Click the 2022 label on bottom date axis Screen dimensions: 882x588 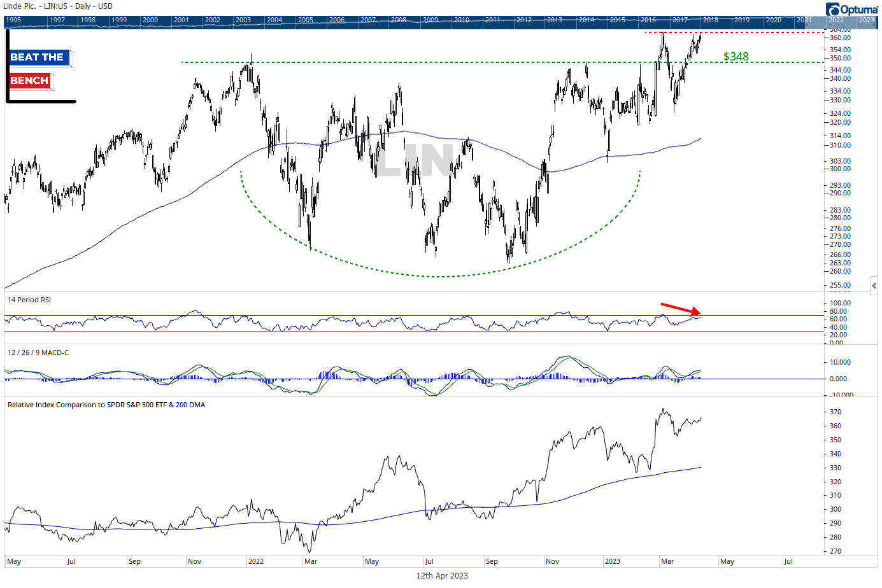click(256, 561)
